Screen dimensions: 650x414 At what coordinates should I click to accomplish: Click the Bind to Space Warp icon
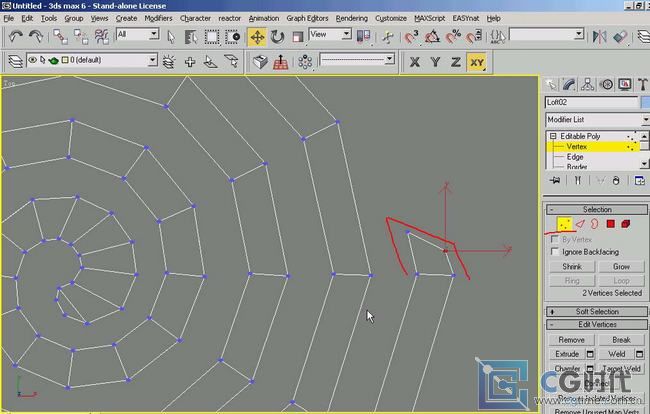(101, 36)
